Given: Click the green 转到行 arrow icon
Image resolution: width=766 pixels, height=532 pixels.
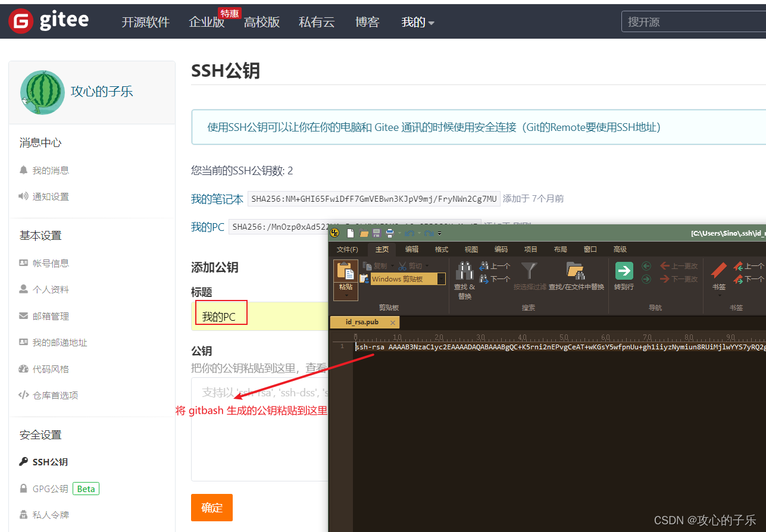Looking at the screenshot, I should pos(624,271).
